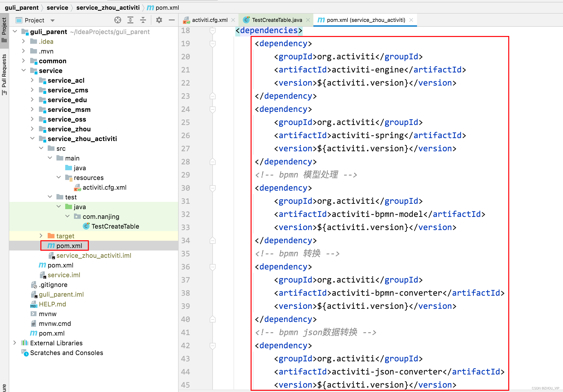Click service_zhou_activiti in the breadcrumb path

pos(108,8)
